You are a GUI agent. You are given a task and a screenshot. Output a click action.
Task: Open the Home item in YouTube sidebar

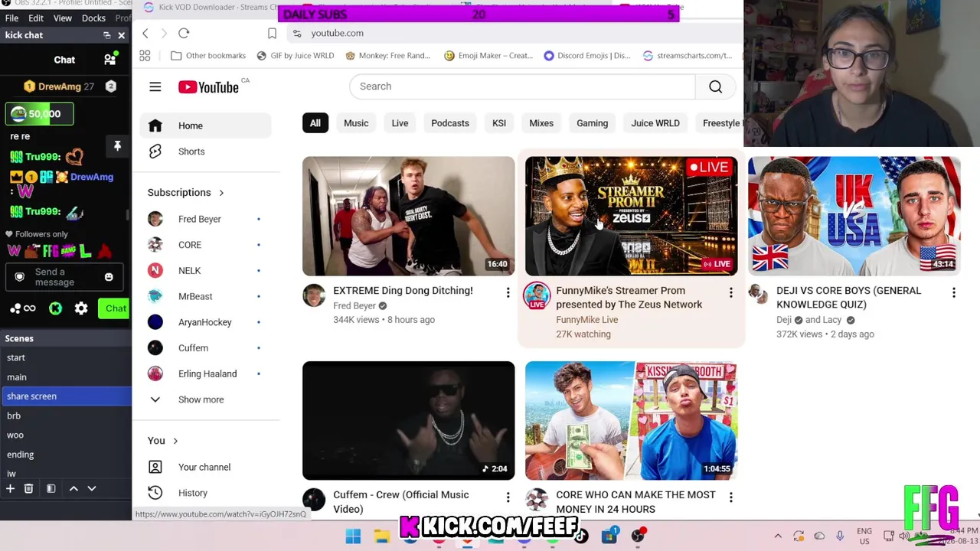pyautogui.click(x=205, y=126)
